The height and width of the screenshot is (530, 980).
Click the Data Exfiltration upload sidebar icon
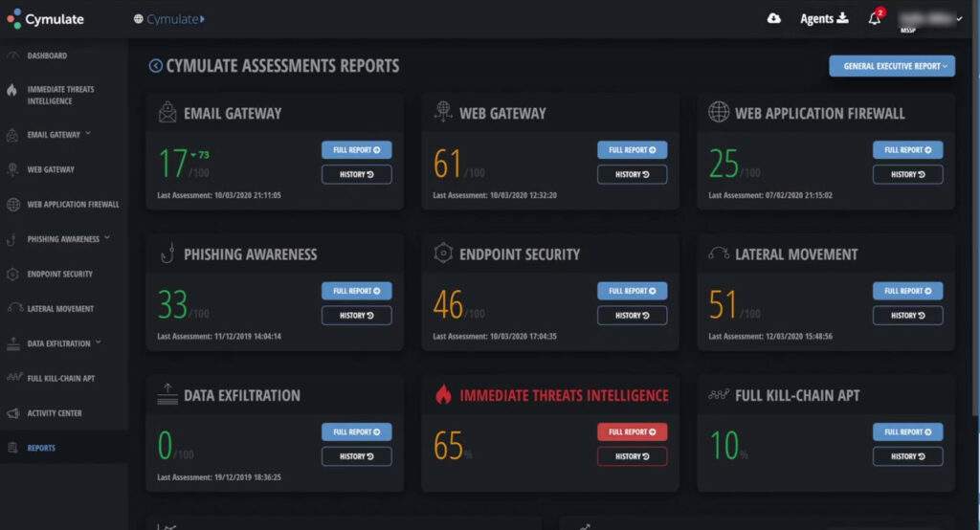click(13, 343)
